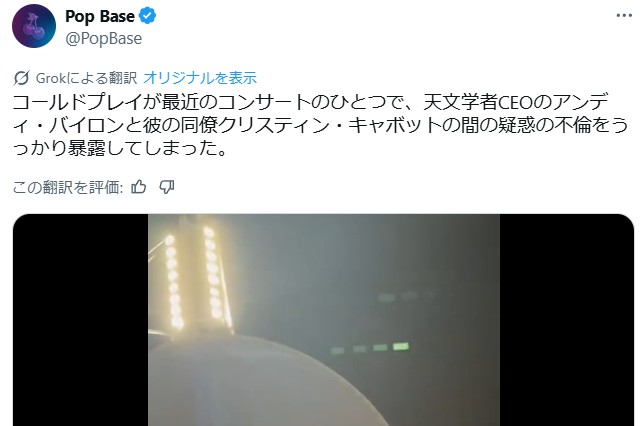Open the Pop Base cherry profile avatar
This screenshot has height=426, width=643.
(34, 27)
